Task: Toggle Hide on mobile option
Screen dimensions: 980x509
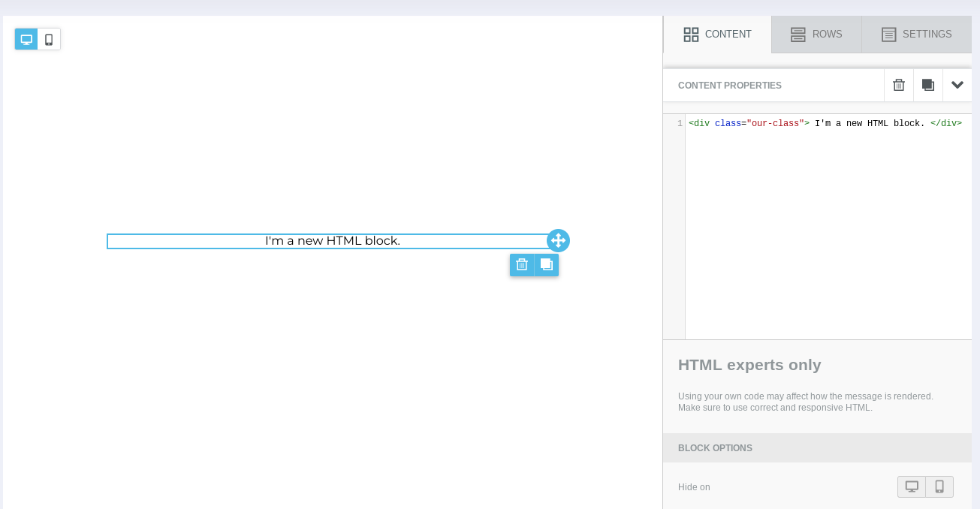Action: click(x=939, y=486)
